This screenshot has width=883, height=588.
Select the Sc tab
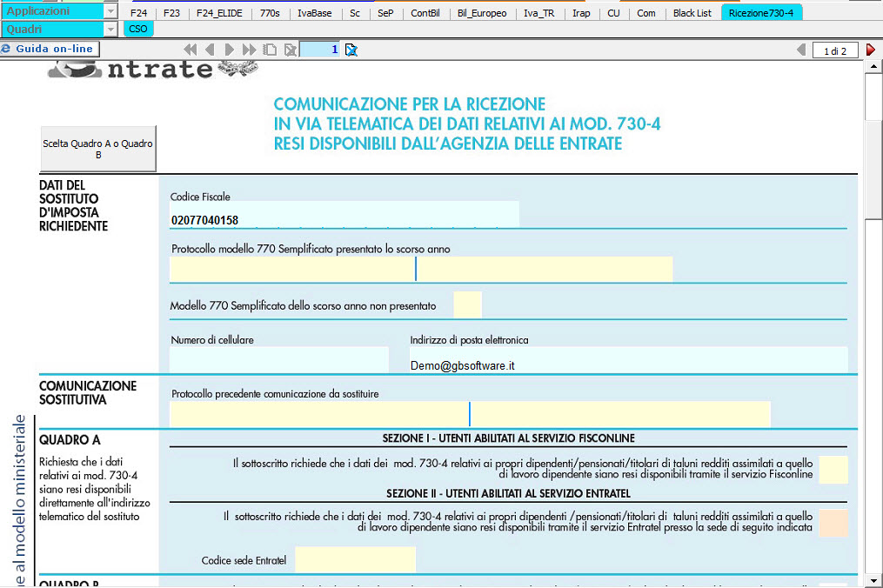coord(355,13)
